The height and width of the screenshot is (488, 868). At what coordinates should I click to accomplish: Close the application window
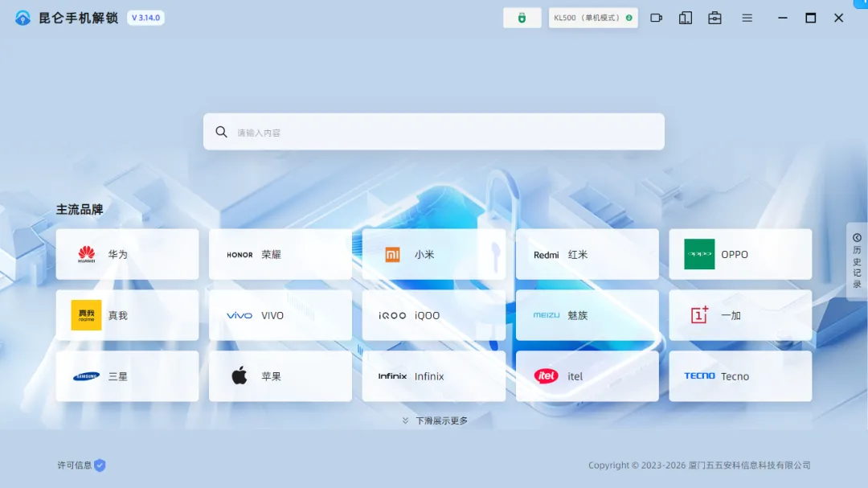pos(838,18)
